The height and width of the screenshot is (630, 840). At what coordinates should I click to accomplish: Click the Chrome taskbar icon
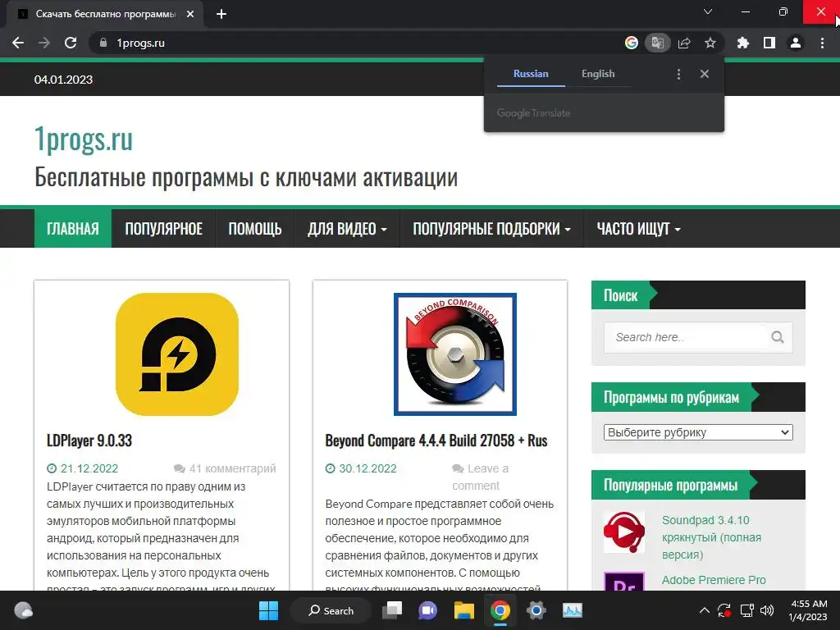pyautogui.click(x=500, y=610)
